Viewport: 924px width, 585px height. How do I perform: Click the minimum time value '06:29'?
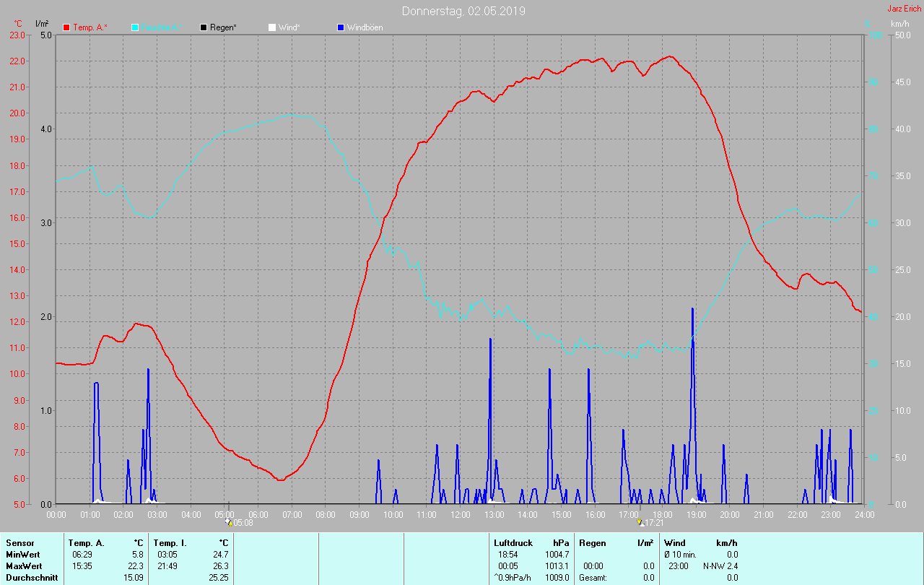(82, 555)
